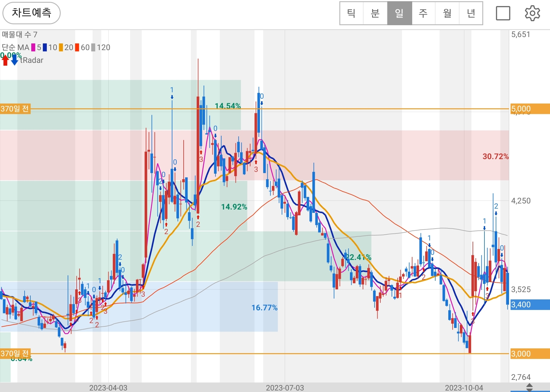Switch to the 분 minute chart tab
Image resolution: width=550 pixels, height=392 pixels.
(375, 13)
